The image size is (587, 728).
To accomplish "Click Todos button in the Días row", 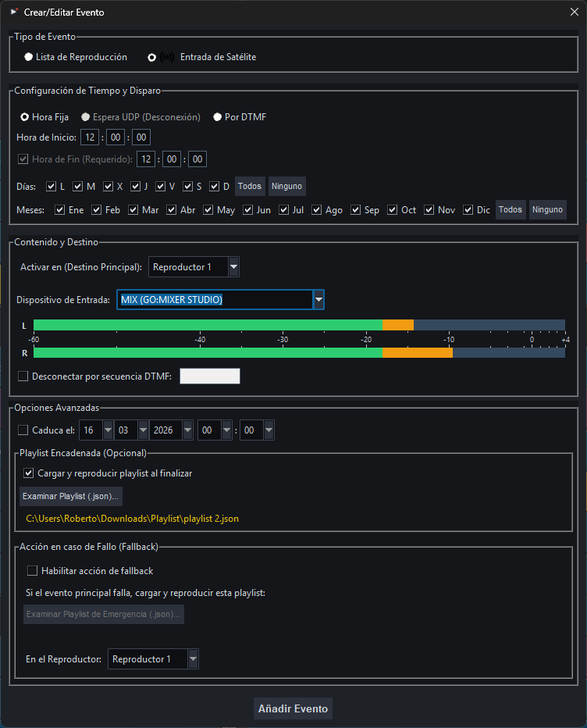I will point(250,186).
